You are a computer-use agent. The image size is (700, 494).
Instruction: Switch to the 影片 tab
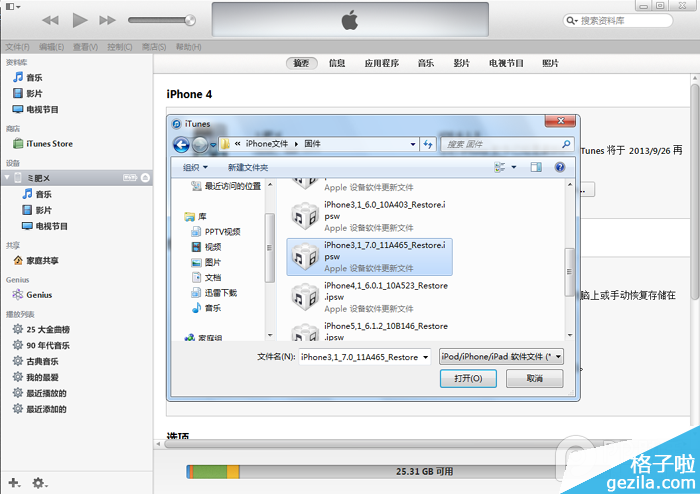[x=462, y=63]
